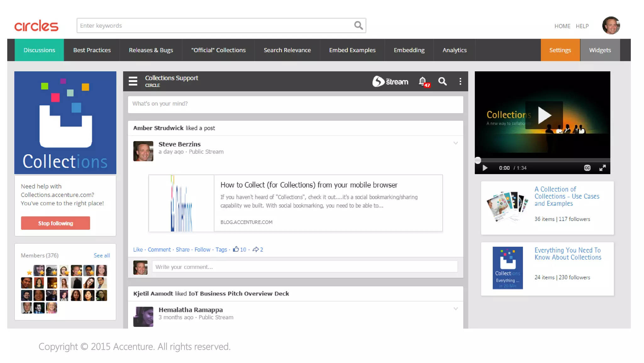644x363 pixels.
Task: Expand Steve Berzins post options chevron
Action: point(456,143)
